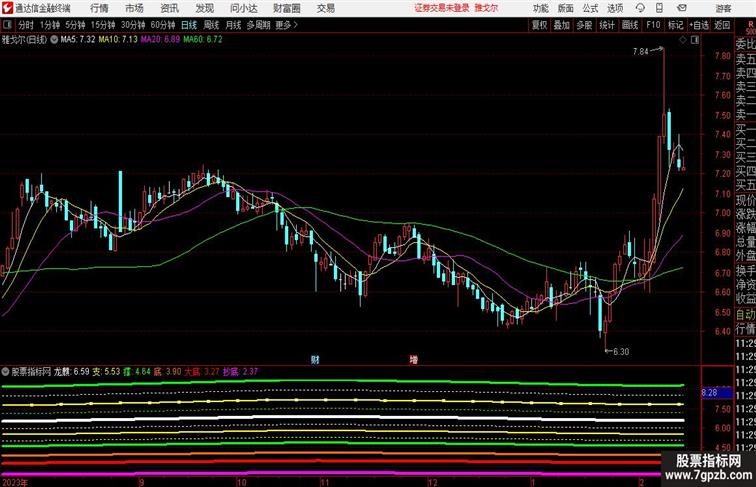Open the 资讯 menu
The width and height of the screenshot is (756, 487).
(170, 8)
